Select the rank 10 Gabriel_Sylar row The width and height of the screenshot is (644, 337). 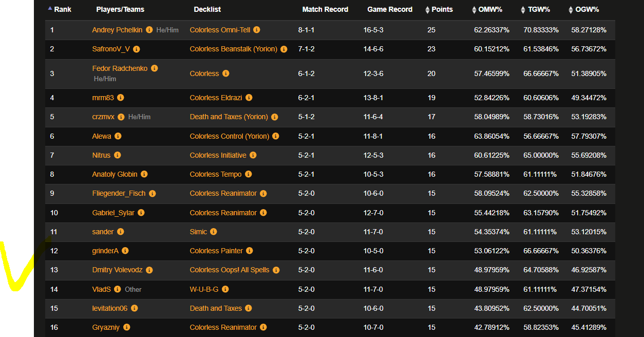[330, 213]
